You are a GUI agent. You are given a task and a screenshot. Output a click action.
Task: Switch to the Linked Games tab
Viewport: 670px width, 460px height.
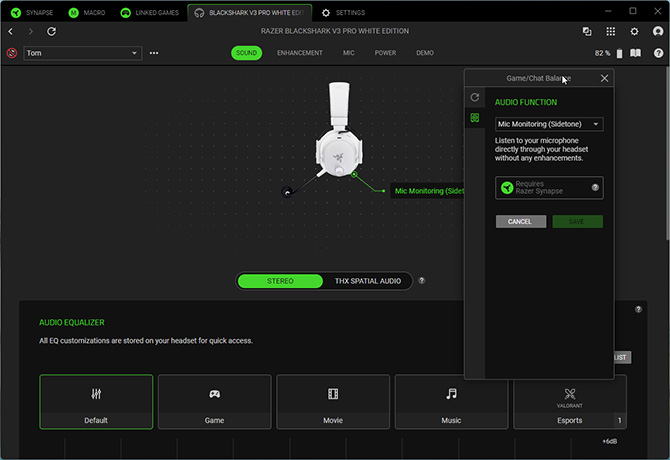click(150, 12)
